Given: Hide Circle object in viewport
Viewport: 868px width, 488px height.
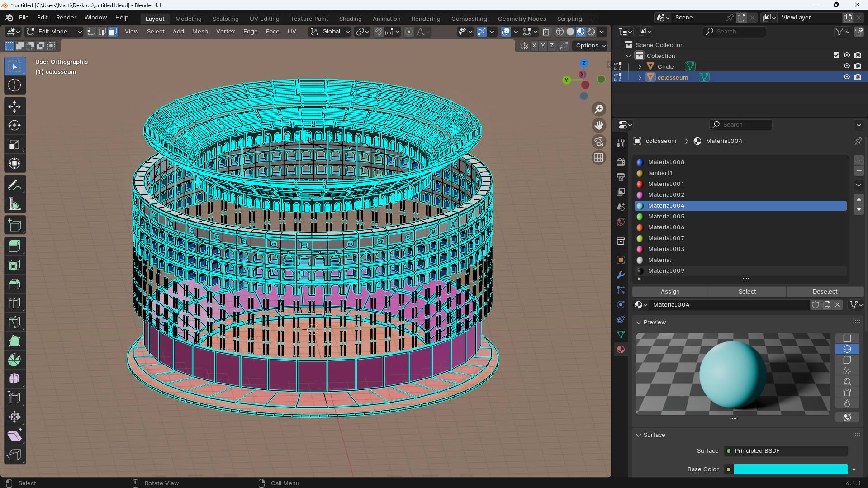Looking at the screenshot, I should pyautogui.click(x=847, y=66).
